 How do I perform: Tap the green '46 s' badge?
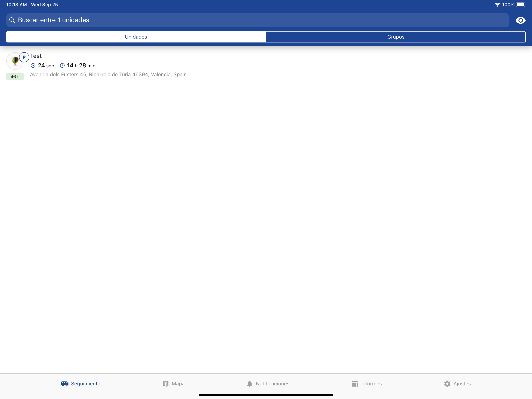[x=15, y=77]
